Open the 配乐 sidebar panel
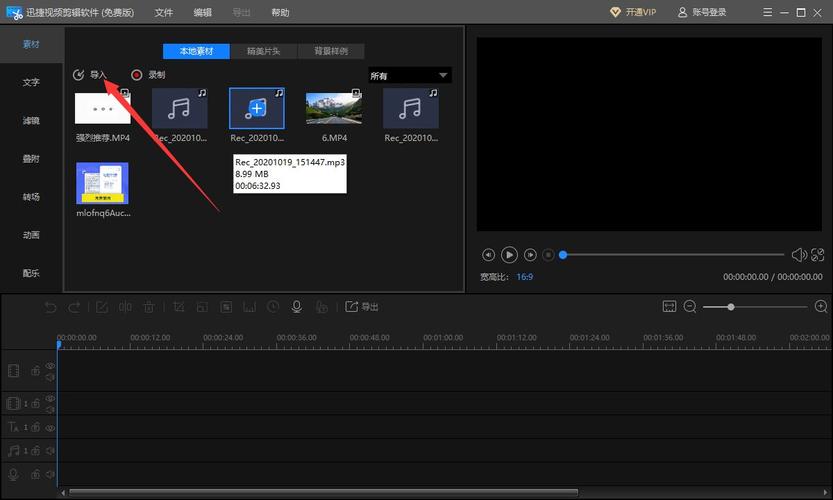 [31, 273]
